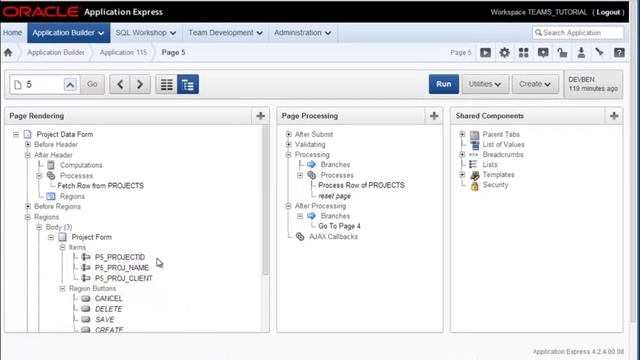This screenshot has height=360, width=640.
Task: Expand the Before Header node
Action: click(28, 144)
